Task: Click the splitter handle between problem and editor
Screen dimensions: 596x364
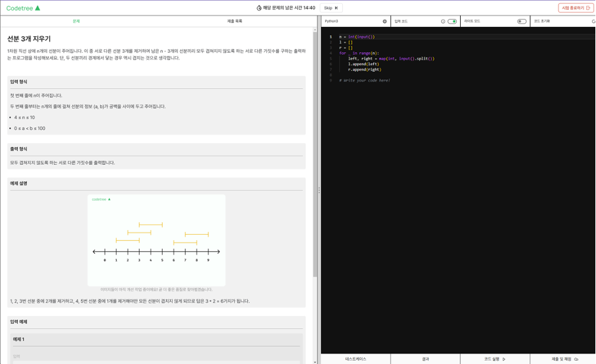Action: [319, 190]
